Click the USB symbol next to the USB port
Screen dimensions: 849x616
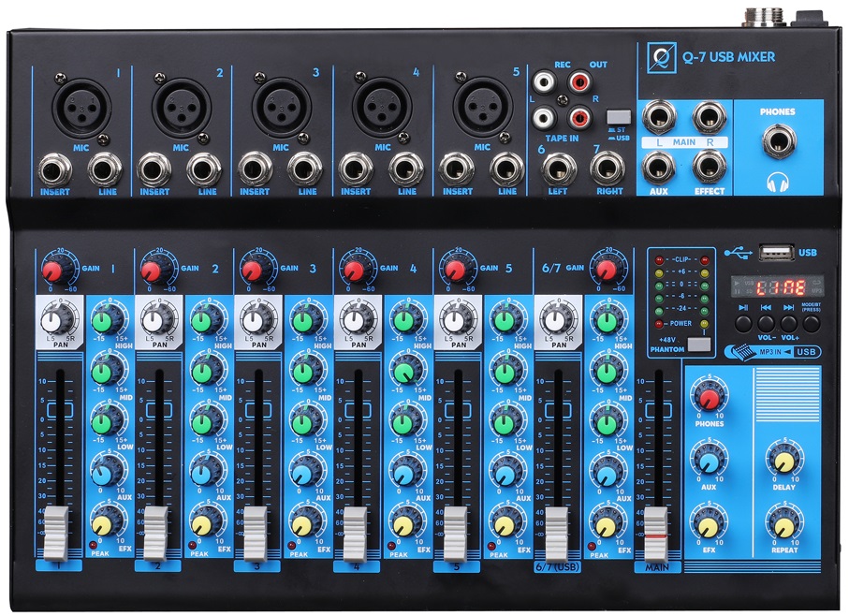click(739, 253)
